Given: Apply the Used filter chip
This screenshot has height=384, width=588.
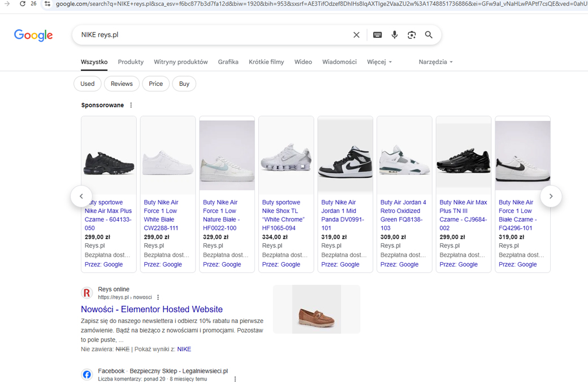Looking at the screenshot, I should click(88, 84).
